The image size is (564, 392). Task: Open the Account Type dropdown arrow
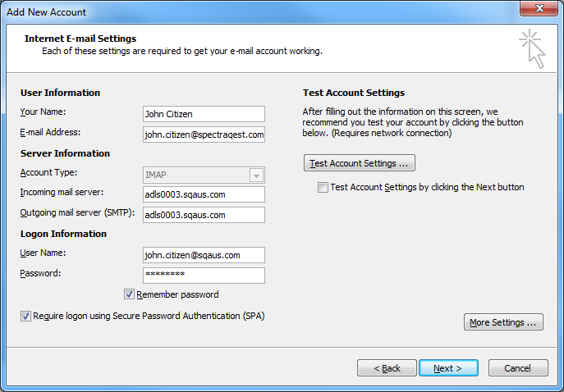pyautogui.click(x=256, y=175)
